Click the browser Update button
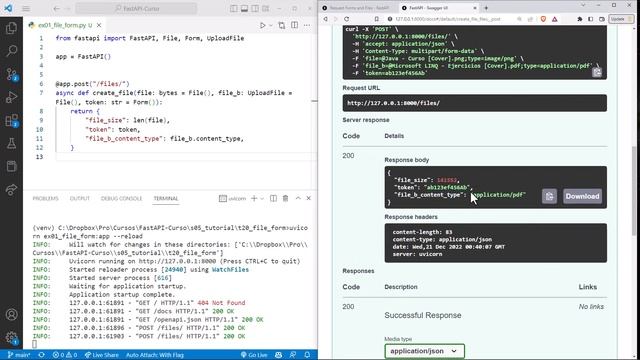 621,19
